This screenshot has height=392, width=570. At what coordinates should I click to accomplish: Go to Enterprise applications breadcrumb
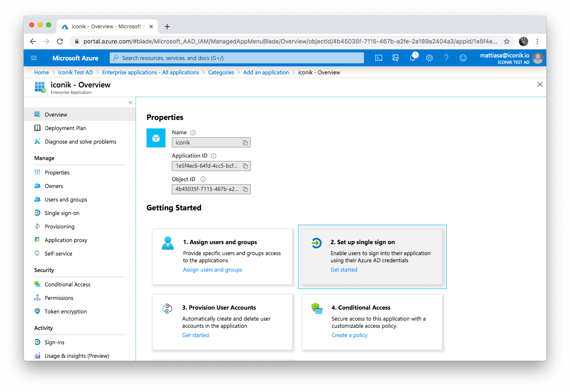pyautogui.click(x=150, y=73)
